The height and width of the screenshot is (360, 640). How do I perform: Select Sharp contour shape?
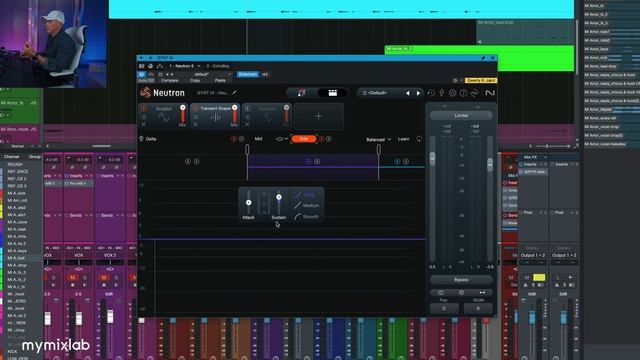pyautogui.click(x=304, y=195)
